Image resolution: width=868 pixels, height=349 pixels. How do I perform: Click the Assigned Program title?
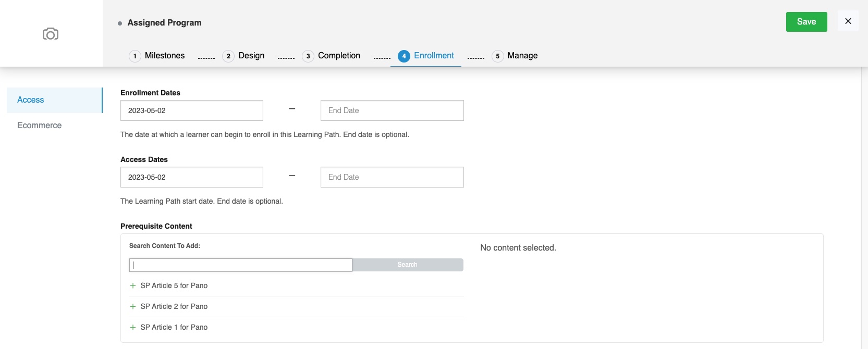(164, 23)
